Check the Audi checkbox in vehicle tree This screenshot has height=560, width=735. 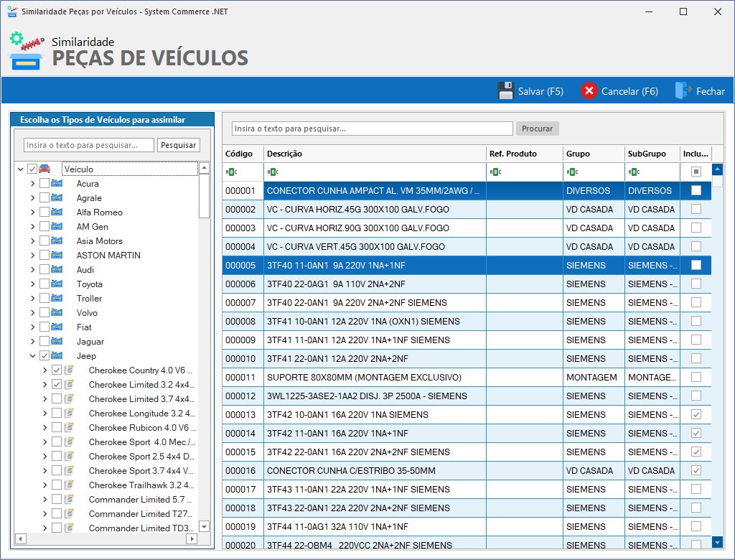pyautogui.click(x=45, y=270)
